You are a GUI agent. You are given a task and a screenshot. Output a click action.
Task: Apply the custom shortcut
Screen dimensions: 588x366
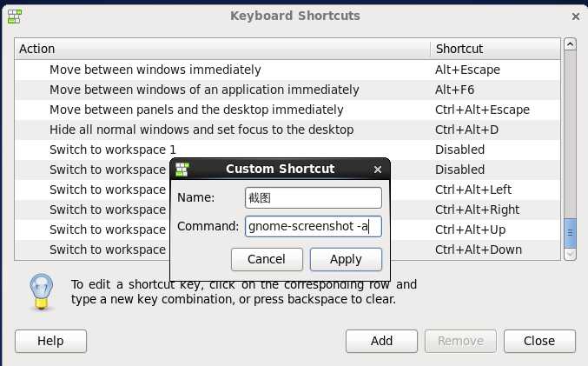[x=346, y=259]
